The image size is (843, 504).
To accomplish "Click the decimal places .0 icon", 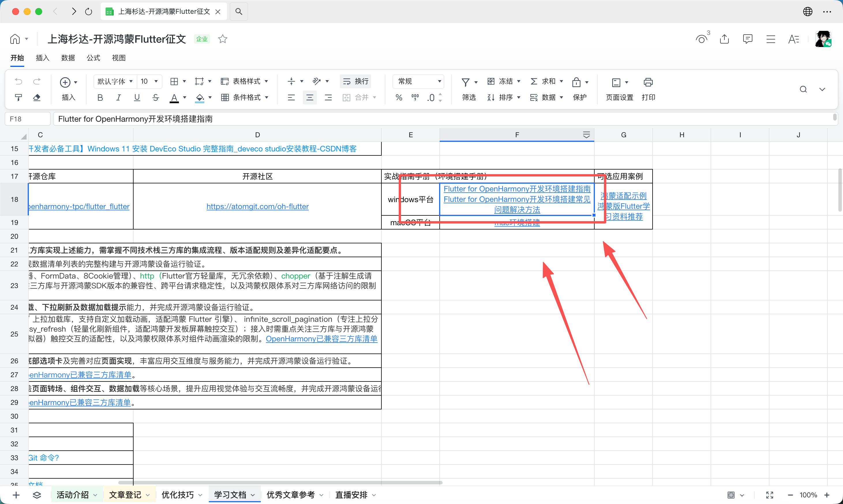I will point(431,98).
